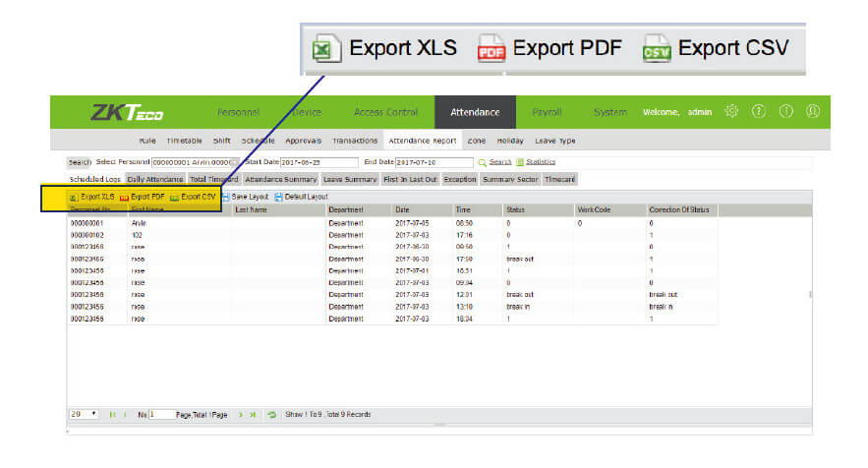Click the Start Date input field
The width and height of the screenshot is (868, 468).
coord(320,161)
